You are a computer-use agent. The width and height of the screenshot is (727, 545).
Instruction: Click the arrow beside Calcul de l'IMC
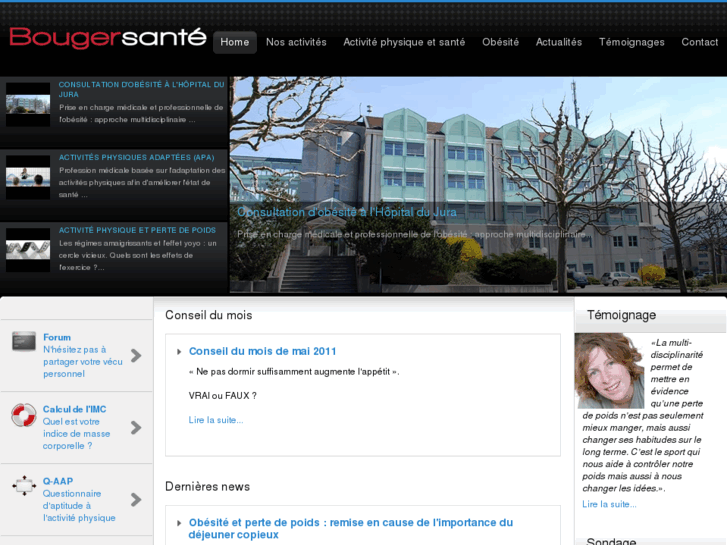pyautogui.click(x=136, y=428)
